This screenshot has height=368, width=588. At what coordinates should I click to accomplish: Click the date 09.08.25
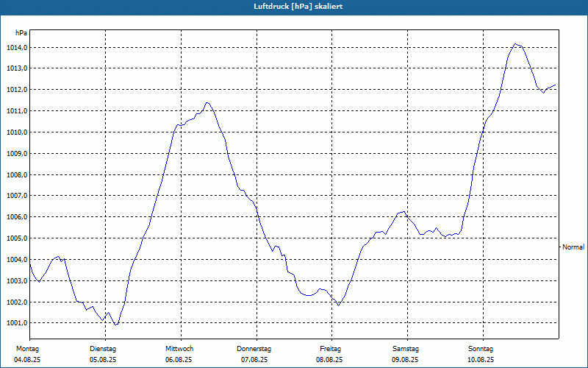(x=405, y=360)
